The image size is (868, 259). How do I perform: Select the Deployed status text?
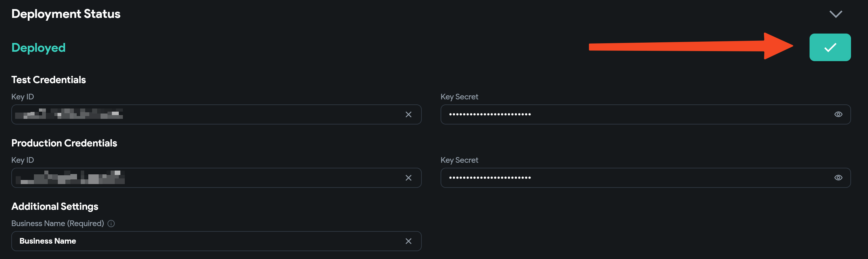[x=38, y=48]
